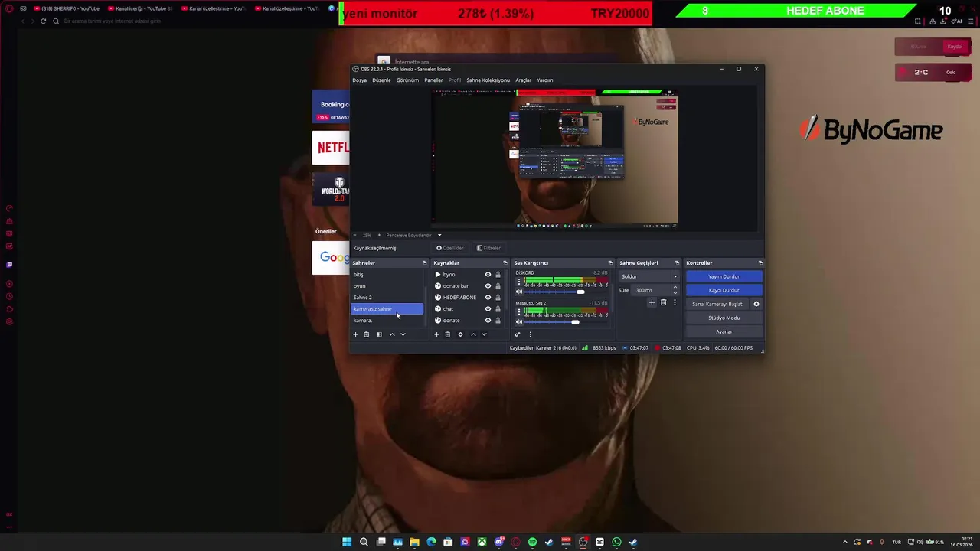This screenshot has width=980, height=551.
Task: Open source properties gear in Kaynaklar toolbar
Action: point(460,334)
